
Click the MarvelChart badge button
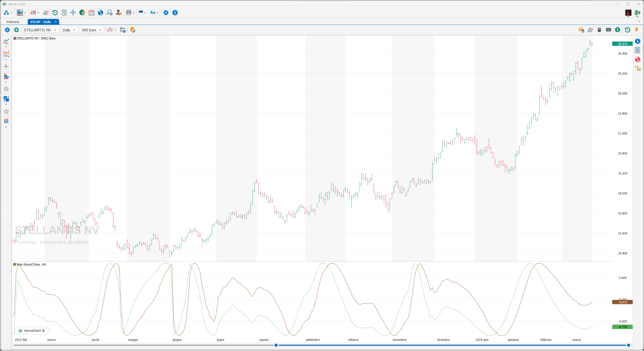pos(32,331)
